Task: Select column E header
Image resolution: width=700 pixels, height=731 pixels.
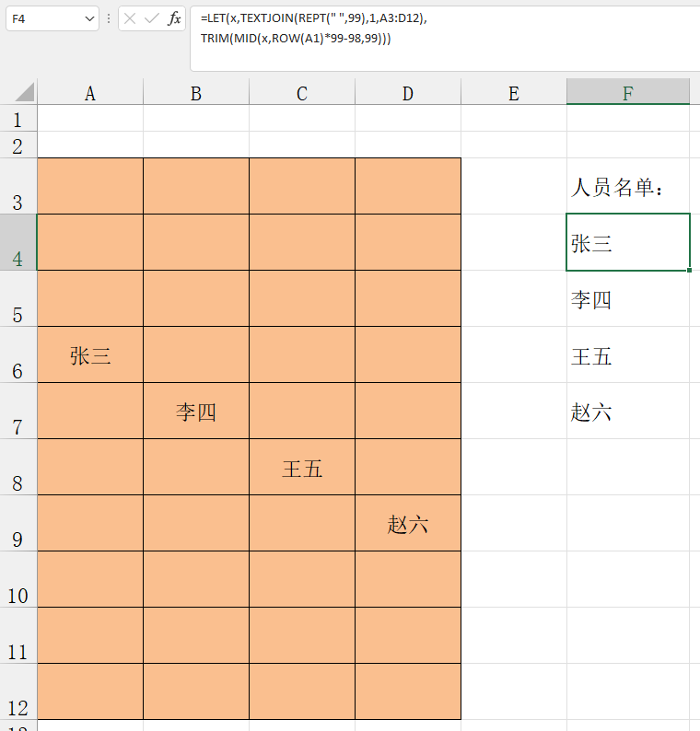Action: point(513,92)
